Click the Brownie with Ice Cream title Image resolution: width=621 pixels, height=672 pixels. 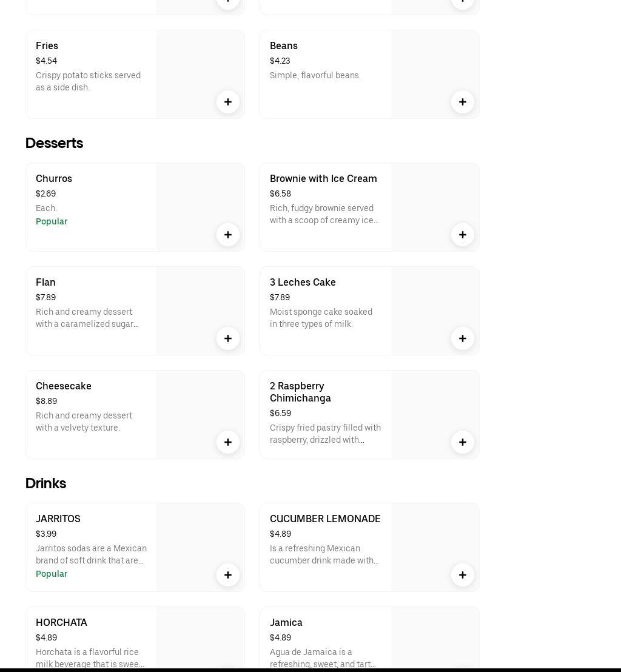click(x=323, y=178)
